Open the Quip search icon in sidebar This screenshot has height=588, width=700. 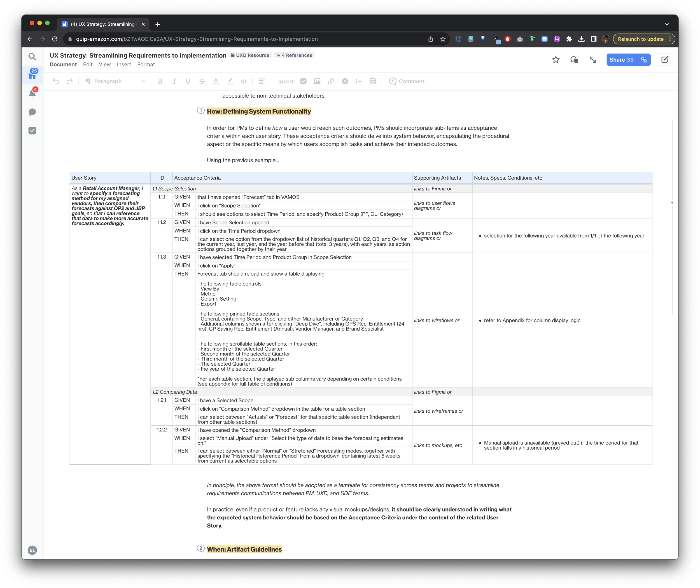click(32, 57)
